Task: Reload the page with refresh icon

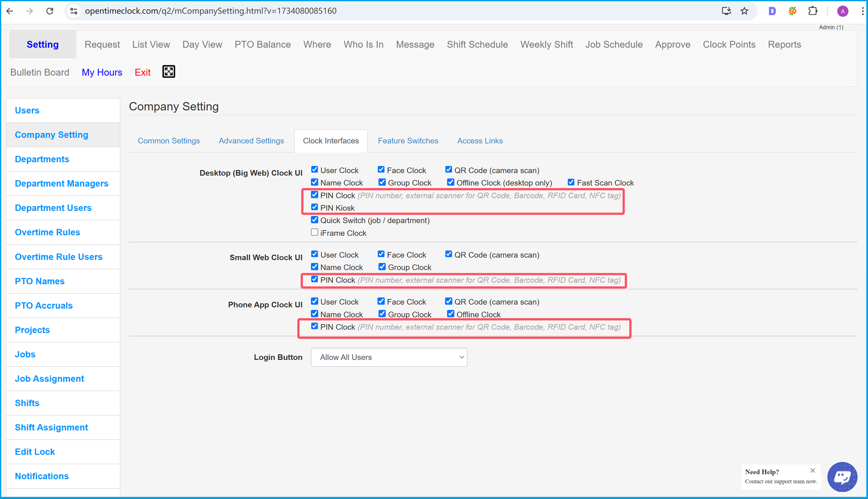Action: click(x=50, y=11)
